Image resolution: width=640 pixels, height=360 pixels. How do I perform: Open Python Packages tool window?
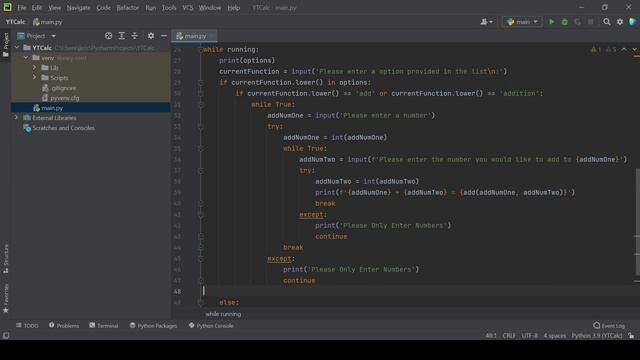pos(153,325)
